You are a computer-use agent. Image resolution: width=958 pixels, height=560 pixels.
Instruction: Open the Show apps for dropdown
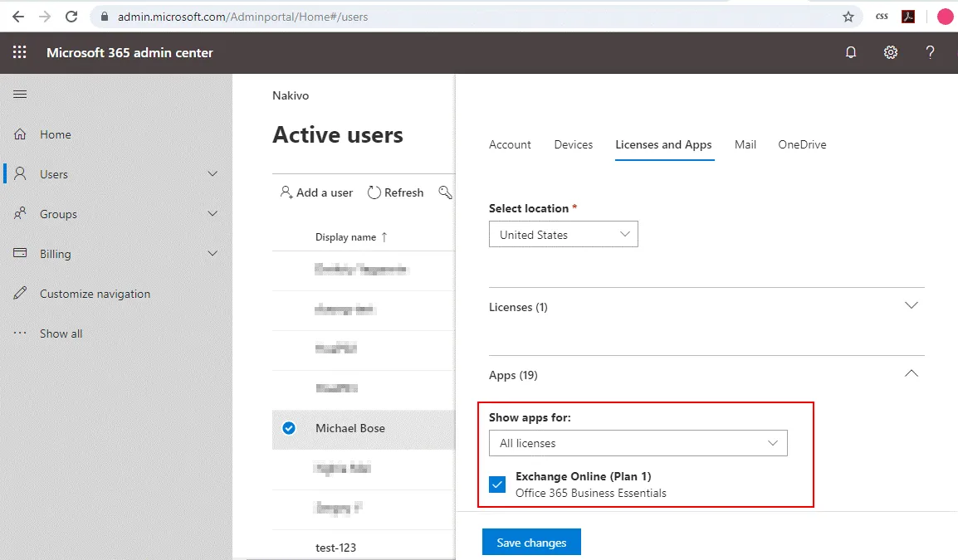pos(638,443)
